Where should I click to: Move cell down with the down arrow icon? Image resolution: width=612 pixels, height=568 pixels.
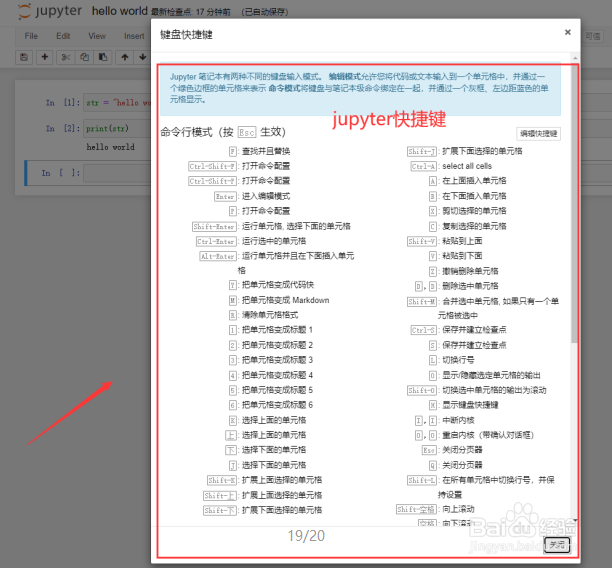point(142,57)
